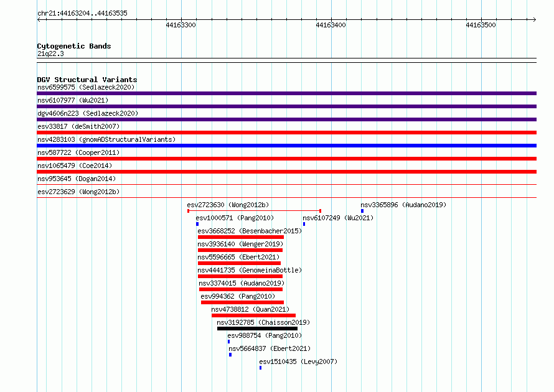The width and height of the screenshot is (554, 392).
Task: Click the thin red line under esv2723629
Action: pos(286,197)
